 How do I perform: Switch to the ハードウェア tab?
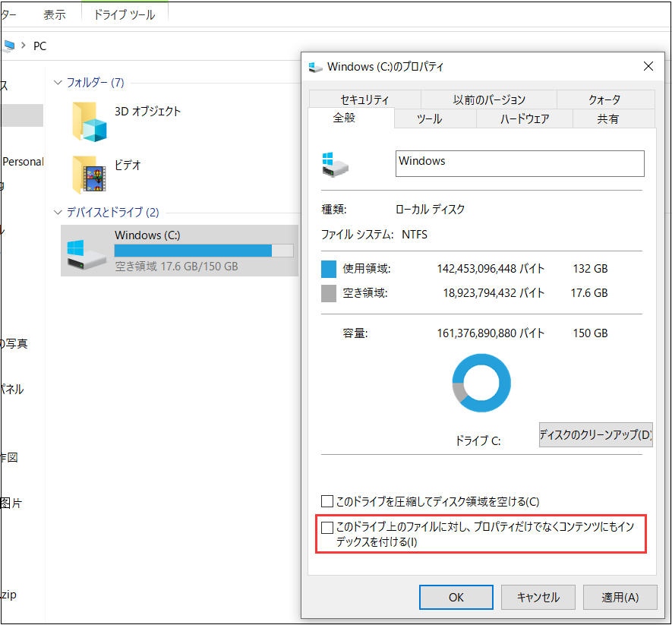pos(525,118)
